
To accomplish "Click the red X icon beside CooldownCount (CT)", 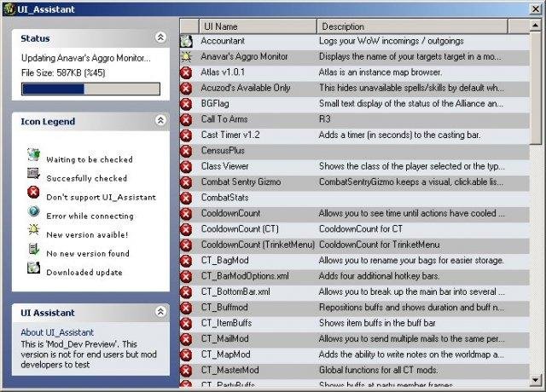I will (x=186, y=229).
